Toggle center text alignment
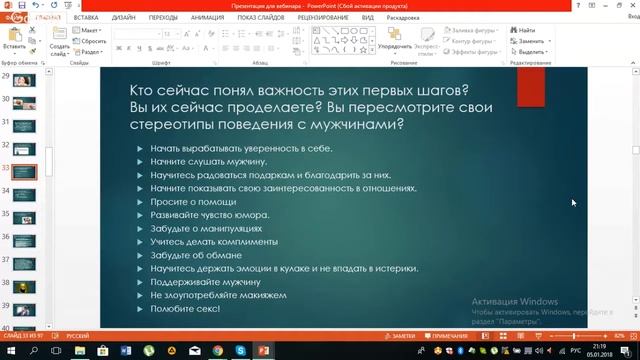The image size is (640, 360). pyautogui.click(x=236, y=49)
